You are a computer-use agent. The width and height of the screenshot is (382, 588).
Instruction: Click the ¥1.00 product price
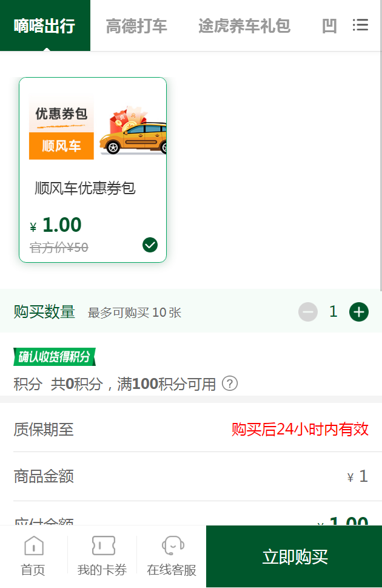56,225
